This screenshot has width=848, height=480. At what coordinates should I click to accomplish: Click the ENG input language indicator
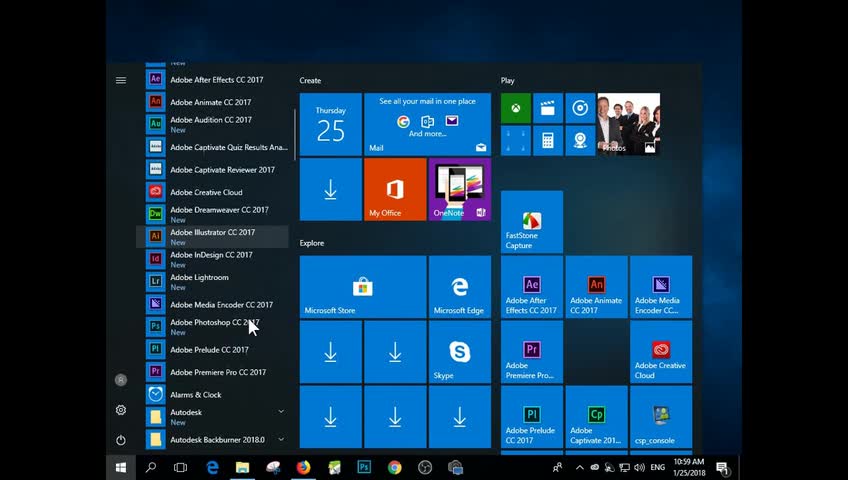pyautogui.click(x=658, y=468)
